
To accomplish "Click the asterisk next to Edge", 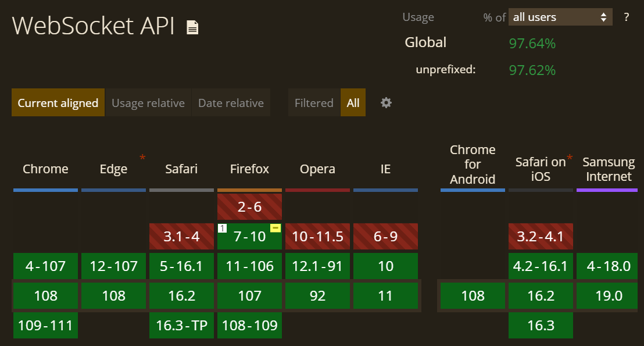I will tap(142, 158).
